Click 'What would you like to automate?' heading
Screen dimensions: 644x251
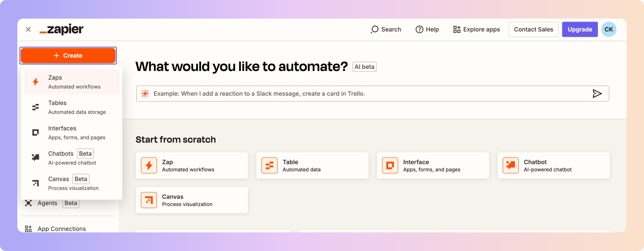[242, 67]
